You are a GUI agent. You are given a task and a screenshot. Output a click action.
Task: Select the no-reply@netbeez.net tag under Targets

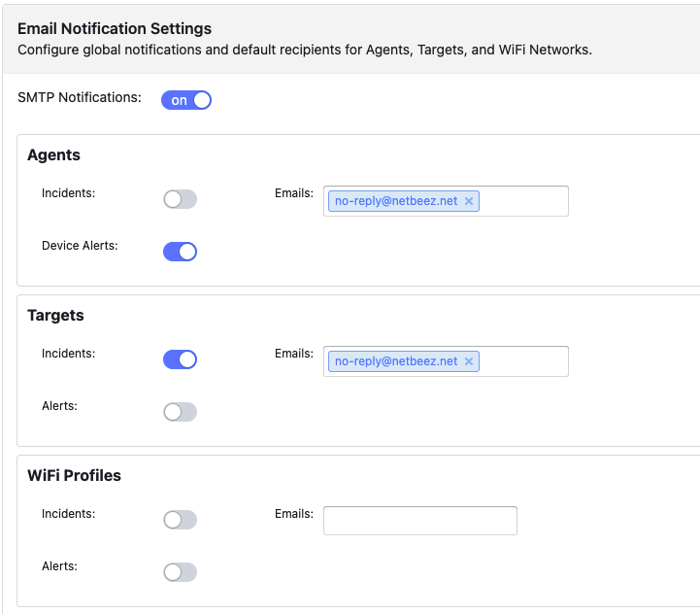click(395, 361)
